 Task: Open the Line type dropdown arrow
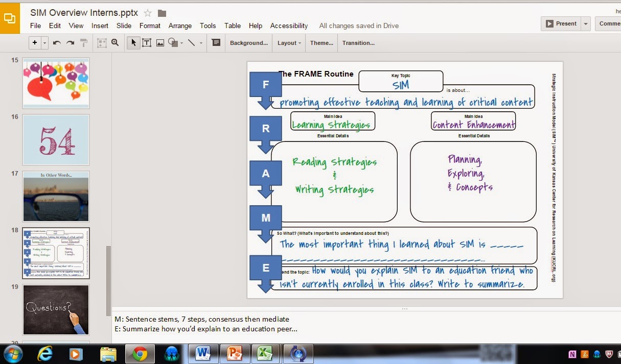[201, 43]
